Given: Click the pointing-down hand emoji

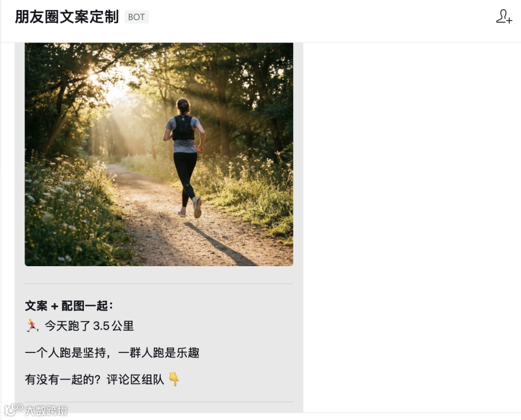Looking at the screenshot, I should [x=174, y=379].
